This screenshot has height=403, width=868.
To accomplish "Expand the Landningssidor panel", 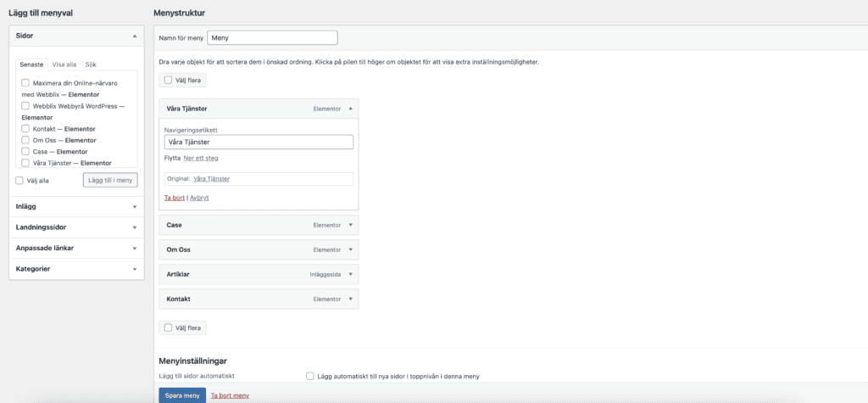I will 135,228.
